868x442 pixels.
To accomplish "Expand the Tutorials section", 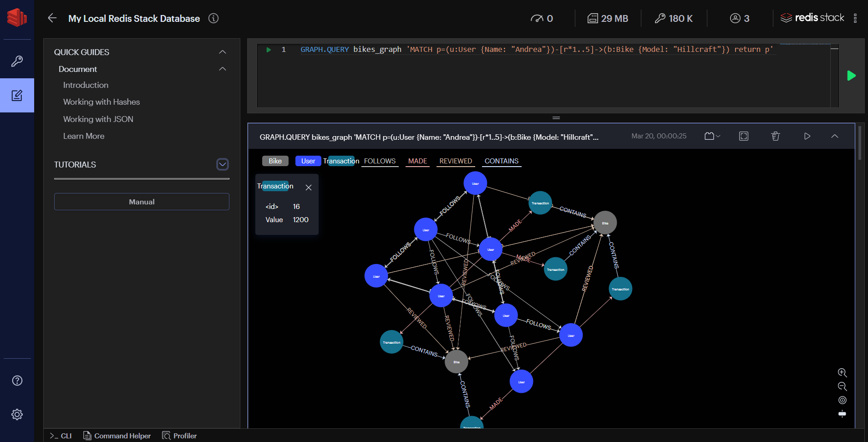I will 223,164.
